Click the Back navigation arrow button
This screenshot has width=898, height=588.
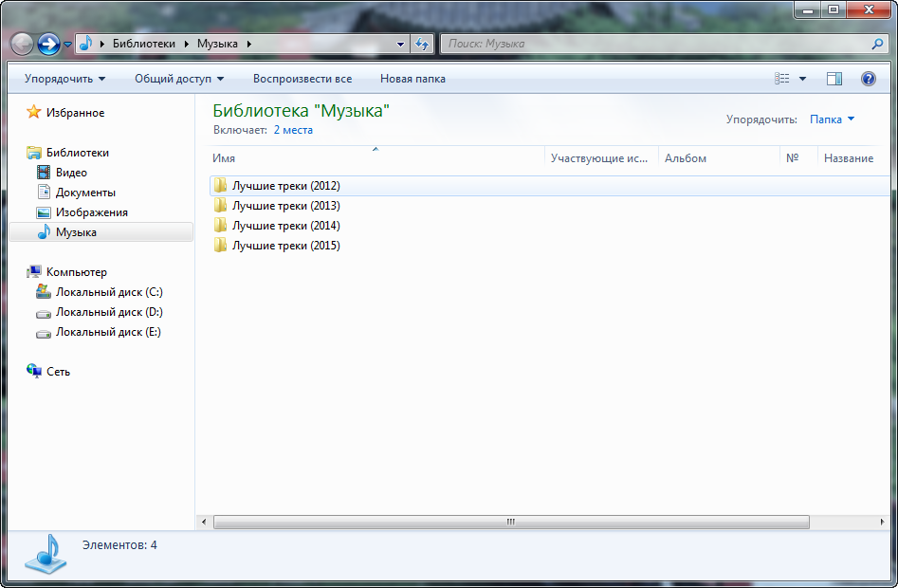22,44
